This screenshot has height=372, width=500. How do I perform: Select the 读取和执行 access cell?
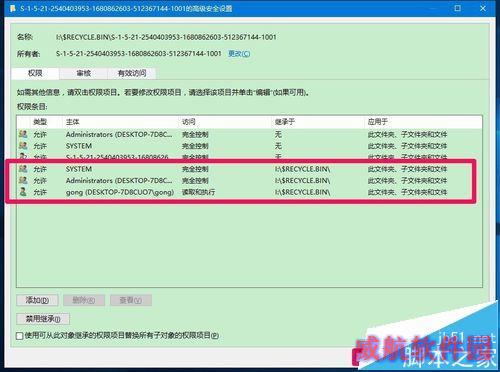[198, 192]
